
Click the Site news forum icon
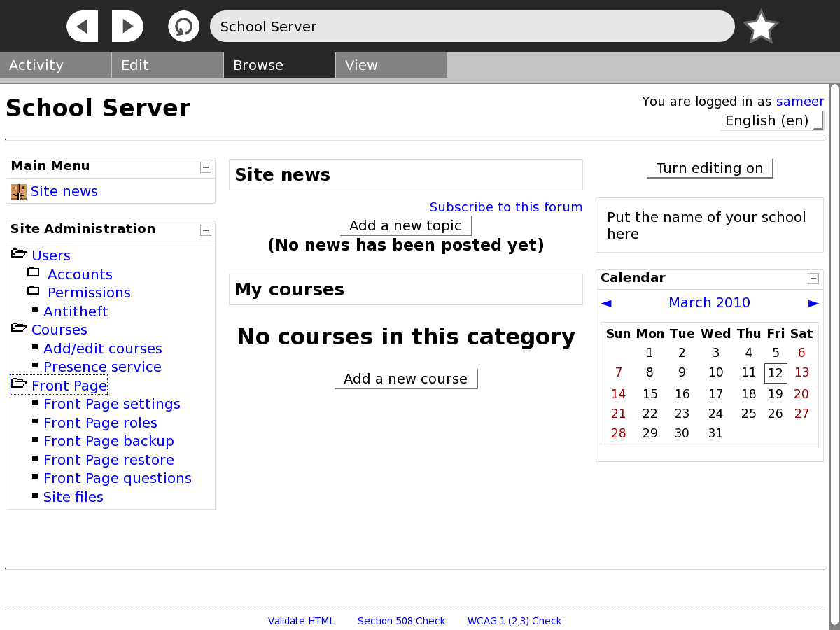19,192
